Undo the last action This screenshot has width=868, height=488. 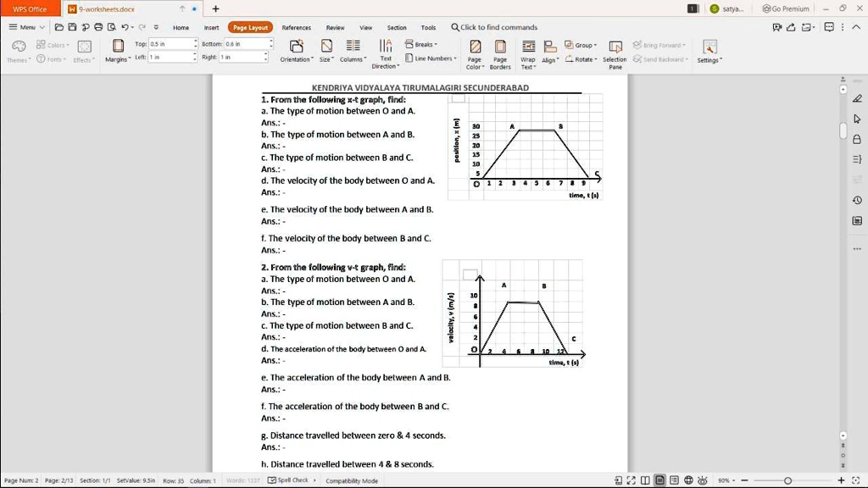(x=125, y=27)
